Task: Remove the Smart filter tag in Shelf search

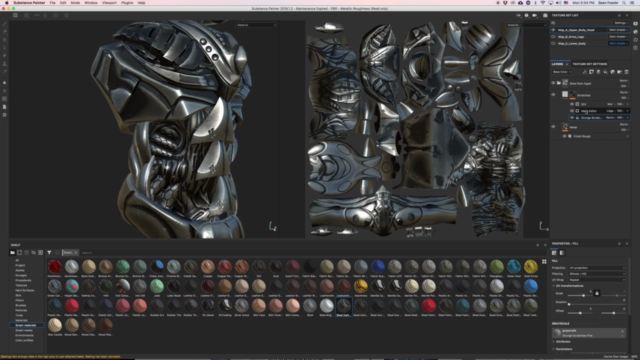Action: click(x=76, y=253)
